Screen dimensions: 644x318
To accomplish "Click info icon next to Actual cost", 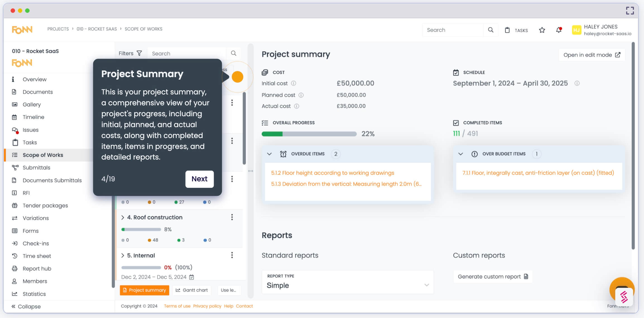I will (297, 106).
